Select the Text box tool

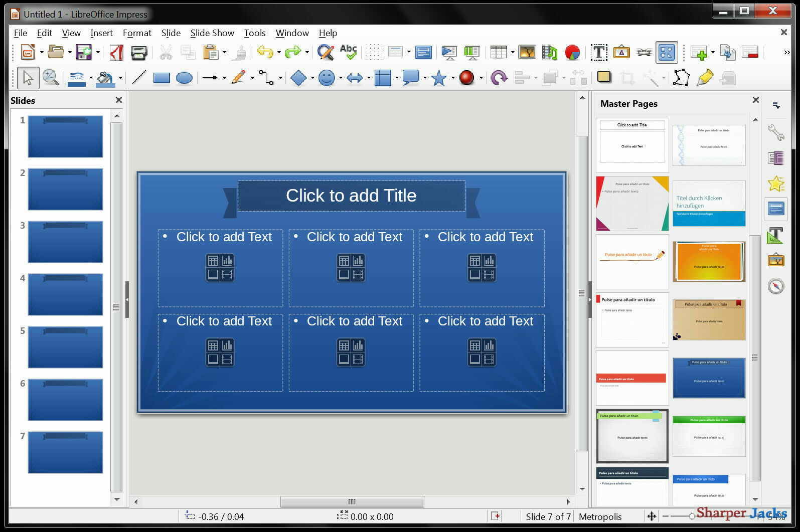[598, 52]
